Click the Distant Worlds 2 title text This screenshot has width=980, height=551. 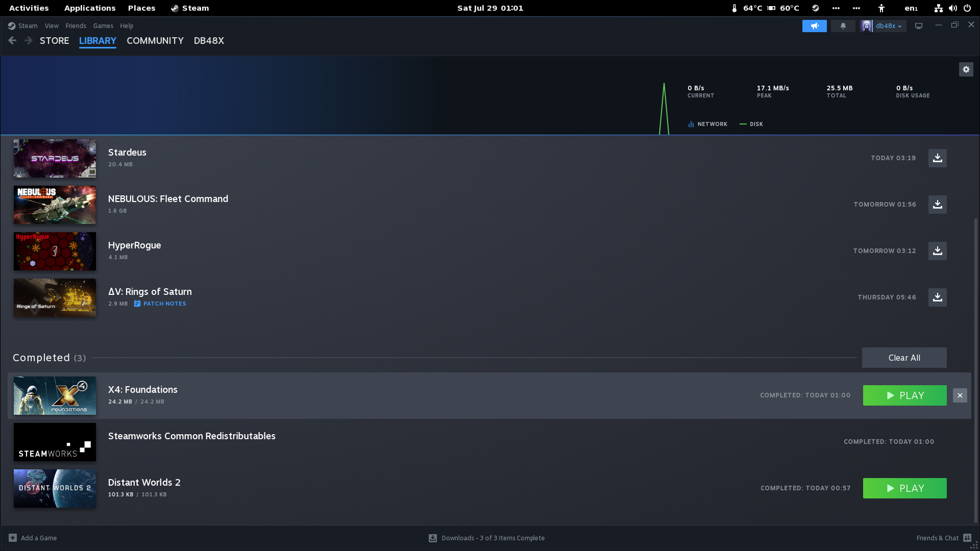coord(144,483)
